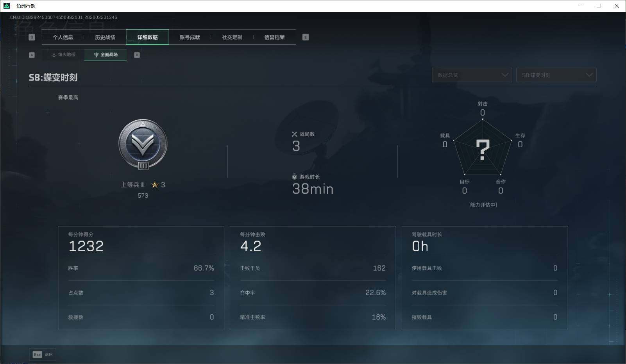Click the Esc 返回 back button

42,354
